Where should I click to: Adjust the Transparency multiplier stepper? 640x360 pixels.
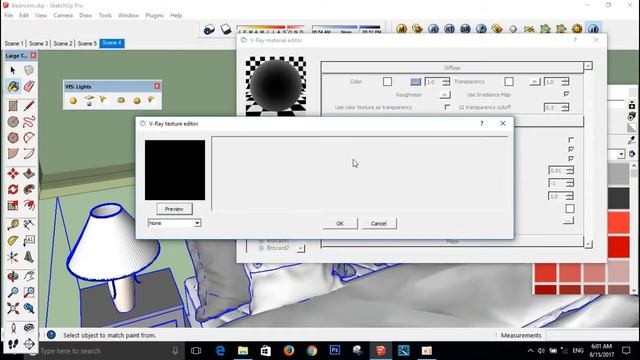565,82
